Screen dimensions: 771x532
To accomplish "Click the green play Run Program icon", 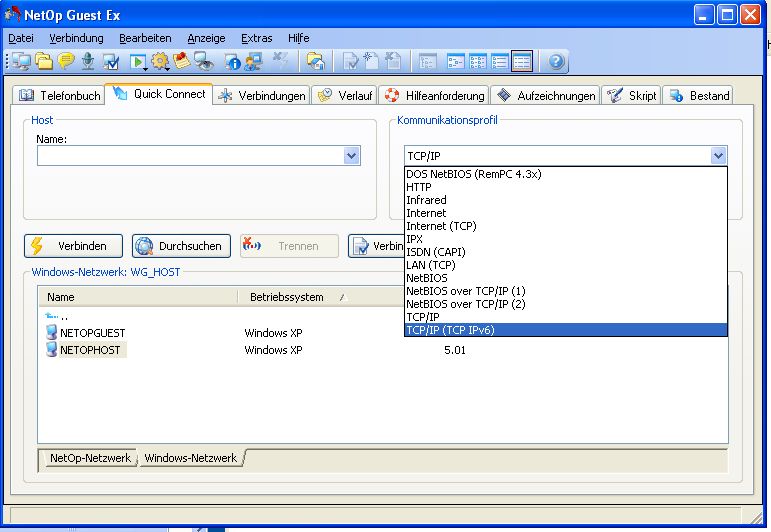I will [x=138, y=61].
